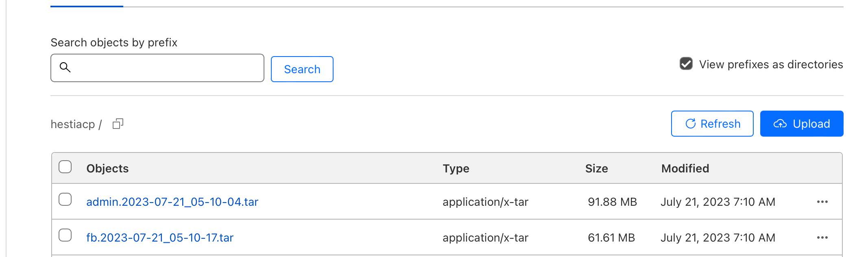Focus the search objects by prefix field
This screenshot has height=257, width=868.
[157, 68]
